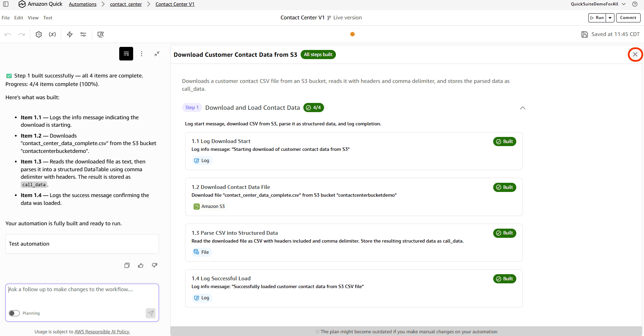644x336 pixels.
Task: Click the Amazon S3 action chip
Action: (x=209, y=207)
